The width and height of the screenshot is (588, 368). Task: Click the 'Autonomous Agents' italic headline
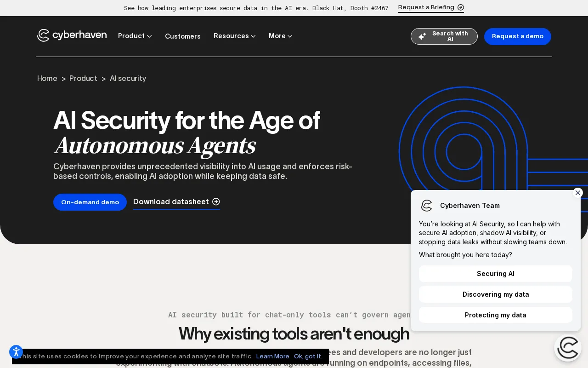pyautogui.click(x=154, y=145)
